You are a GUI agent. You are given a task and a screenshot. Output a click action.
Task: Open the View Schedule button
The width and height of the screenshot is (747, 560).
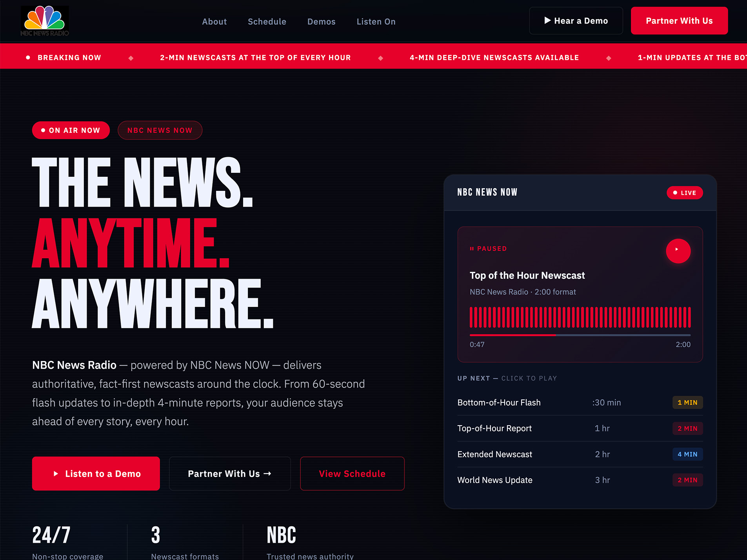click(352, 473)
